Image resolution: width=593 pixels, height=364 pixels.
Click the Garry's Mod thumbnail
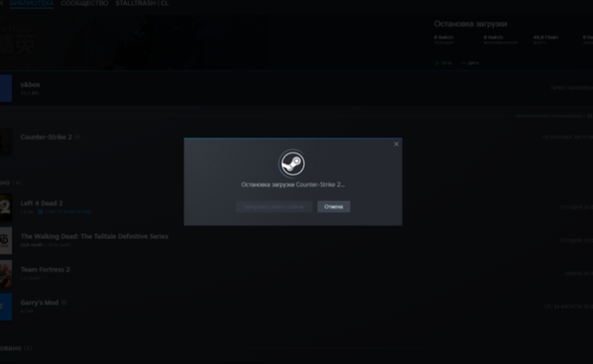pyautogui.click(x=5, y=307)
